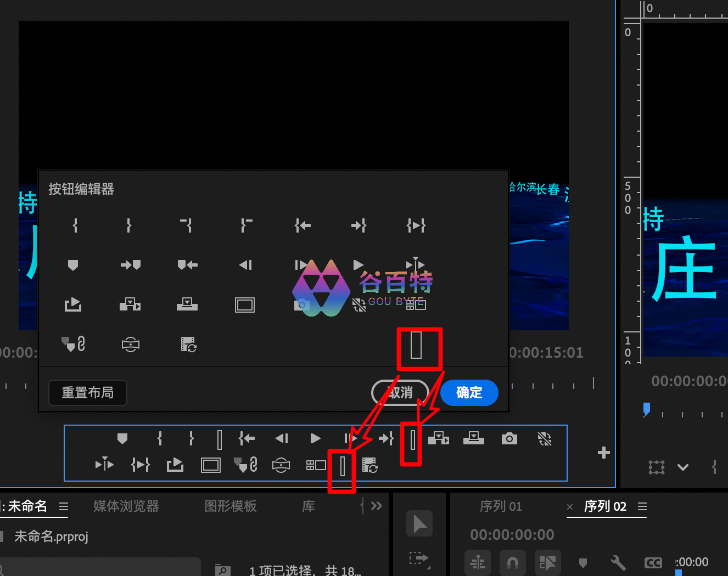Viewport: 728px width, 576px height.
Task: Click 重置布局 to reset button layout
Action: [88, 393]
